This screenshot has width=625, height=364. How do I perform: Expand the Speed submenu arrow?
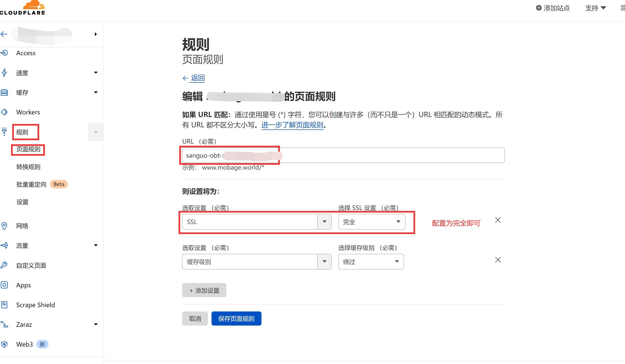click(x=96, y=72)
